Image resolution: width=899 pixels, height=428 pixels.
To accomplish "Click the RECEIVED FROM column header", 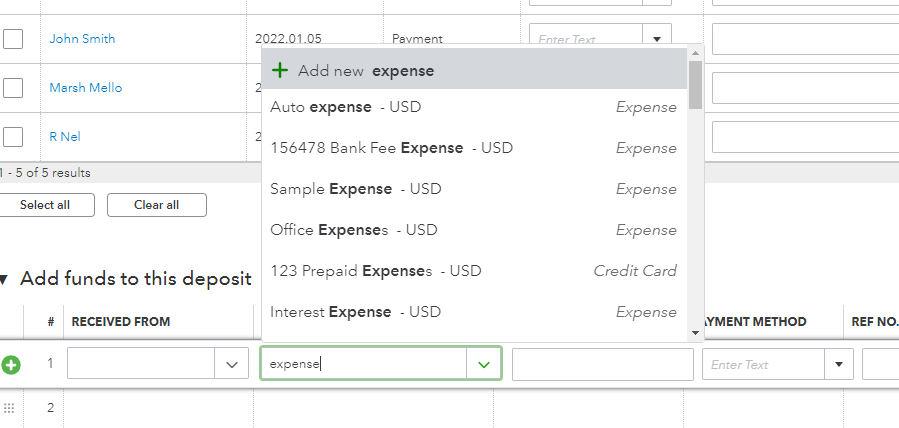I will [x=120, y=322].
